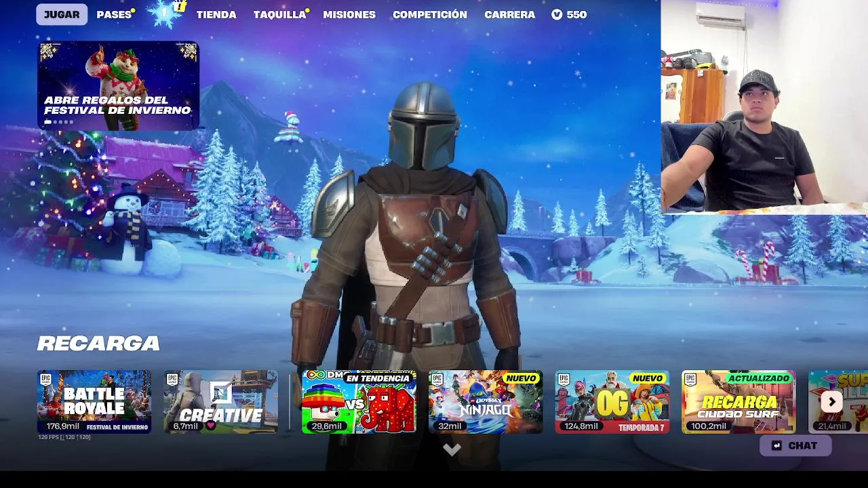Click the Epic Games badge on OG tile
The height and width of the screenshot is (488, 868).
pyautogui.click(x=564, y=379)
